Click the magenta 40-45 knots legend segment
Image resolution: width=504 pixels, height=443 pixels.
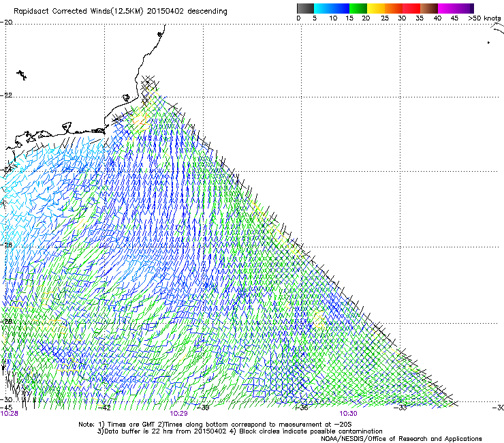[447, 8]
